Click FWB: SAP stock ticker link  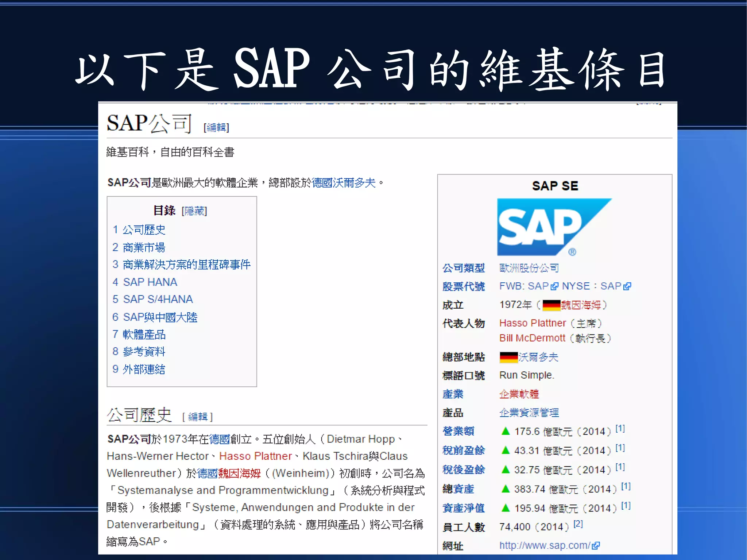click(x=524, y=286)
